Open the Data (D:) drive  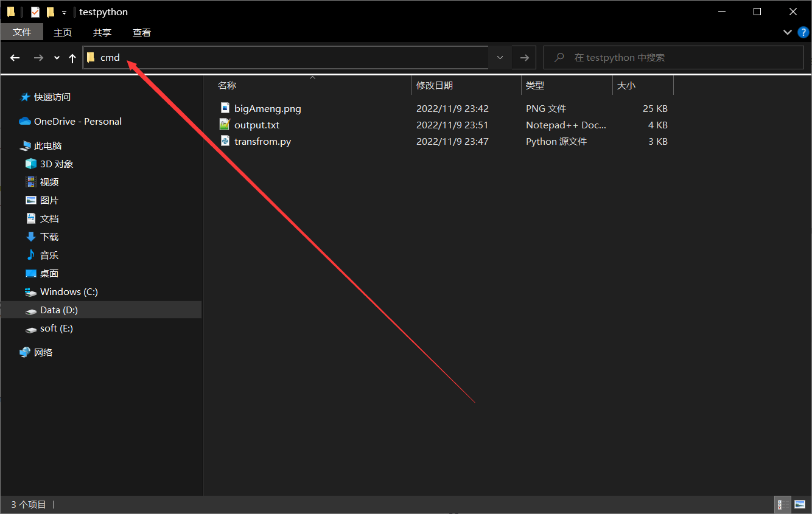[59, 310]
